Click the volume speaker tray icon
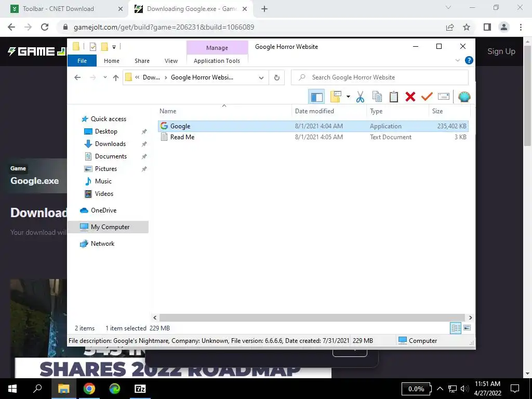This screenshot has height=399, width=532. [x=464, y=389]
